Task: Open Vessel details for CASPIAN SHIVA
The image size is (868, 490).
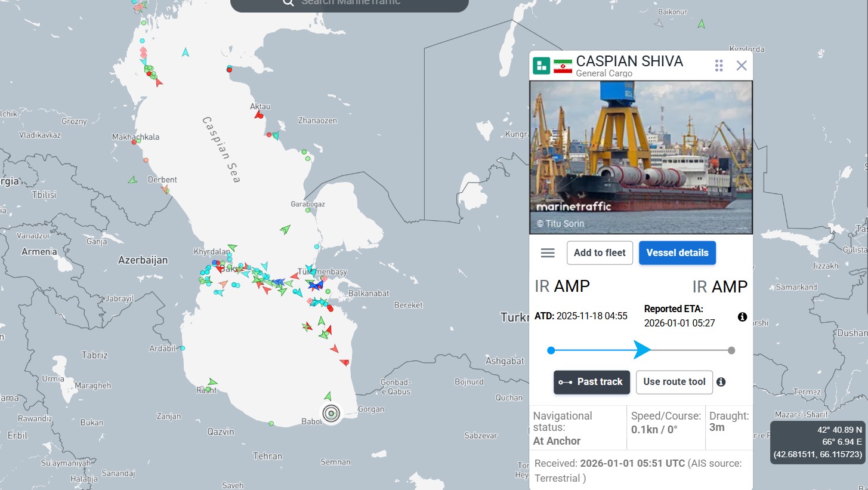Action: point(677,253)
